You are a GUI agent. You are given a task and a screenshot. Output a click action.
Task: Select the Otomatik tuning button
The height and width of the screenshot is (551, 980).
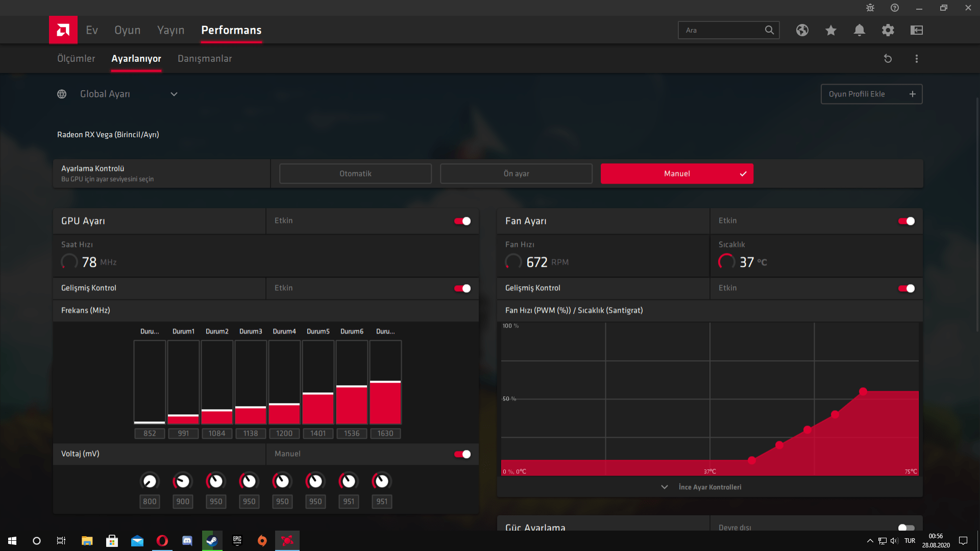tap(355, 173)
